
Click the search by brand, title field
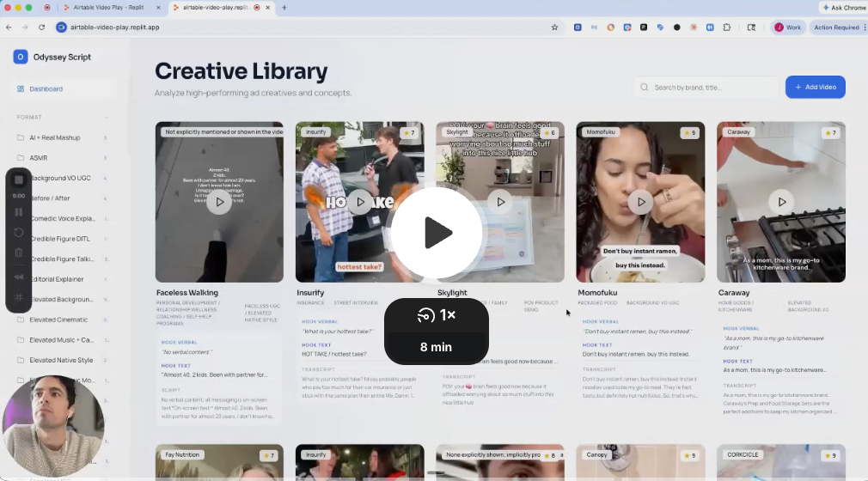coord(706,88)
